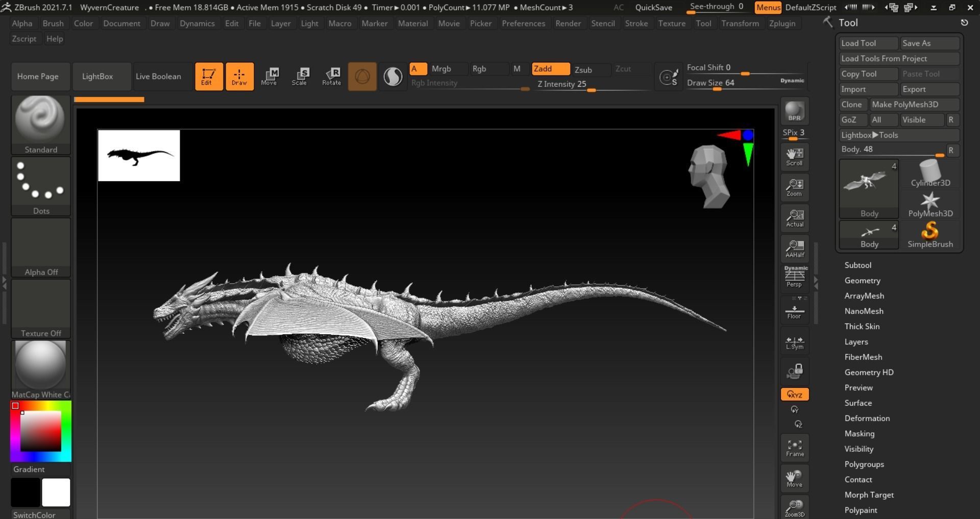Select the Cylinder3D tool
The width and height of the screenshot is (980, 519).
point(930,173)
